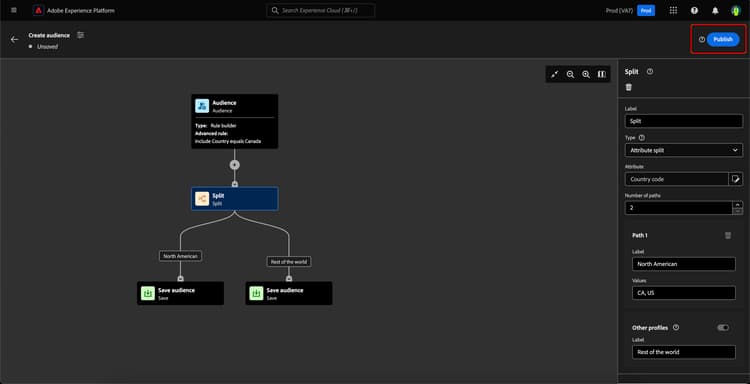
Task: Delete Path 1 with its trash icon
Action: (x=728, y=235)
